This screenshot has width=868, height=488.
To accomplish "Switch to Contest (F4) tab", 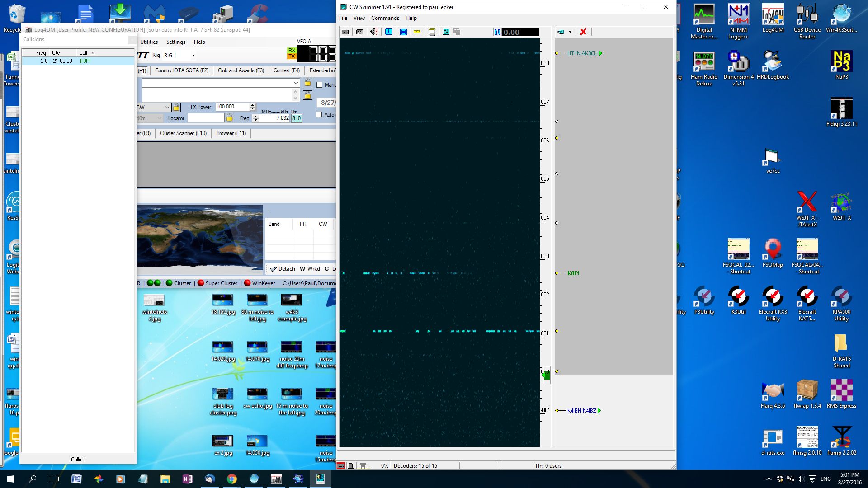I will [x=287, y=70].
